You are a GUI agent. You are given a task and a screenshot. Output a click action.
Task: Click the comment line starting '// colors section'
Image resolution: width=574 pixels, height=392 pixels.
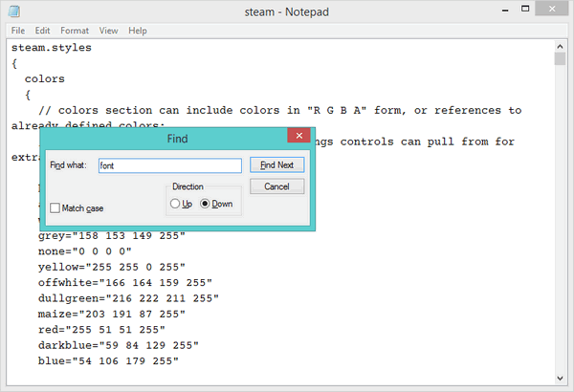(x=280, y=111)
